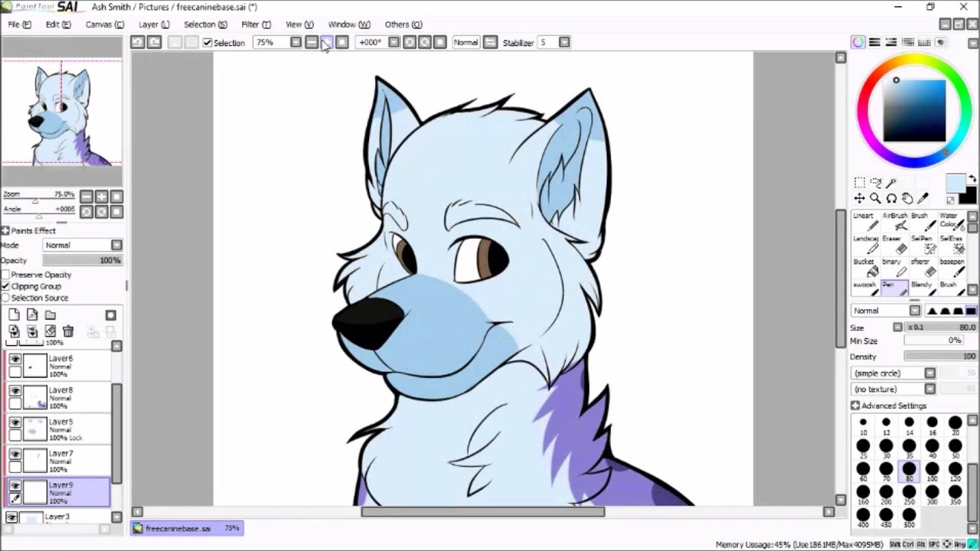
Task: Create a new normal layer
Action: [15, 315]
